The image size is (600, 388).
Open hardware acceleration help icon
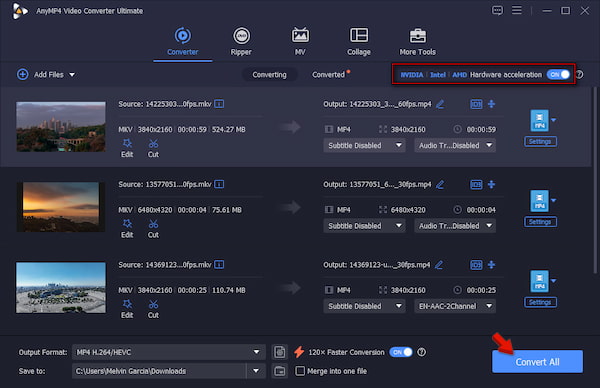pos(579,75)
